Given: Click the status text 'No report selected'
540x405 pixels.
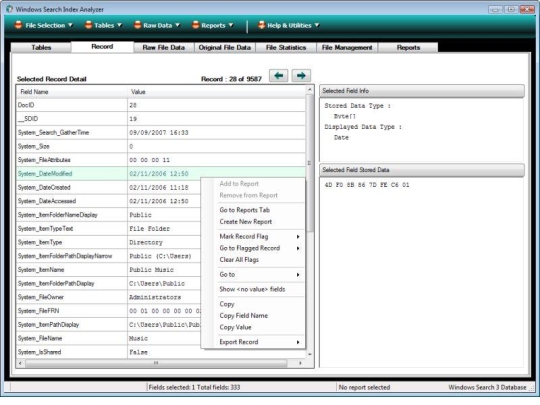Looking at the screenshot, I should click(364, 387).
